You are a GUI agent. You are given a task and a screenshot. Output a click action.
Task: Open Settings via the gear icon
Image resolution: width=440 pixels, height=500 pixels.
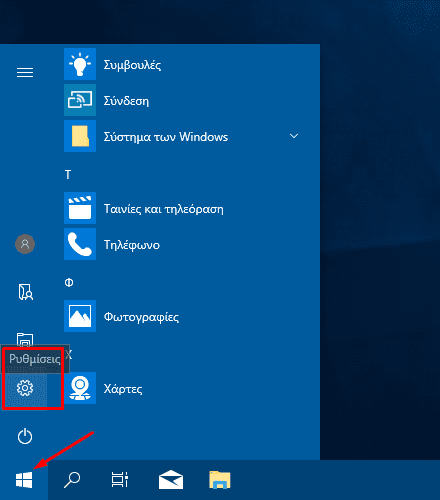tap(25, 388)
